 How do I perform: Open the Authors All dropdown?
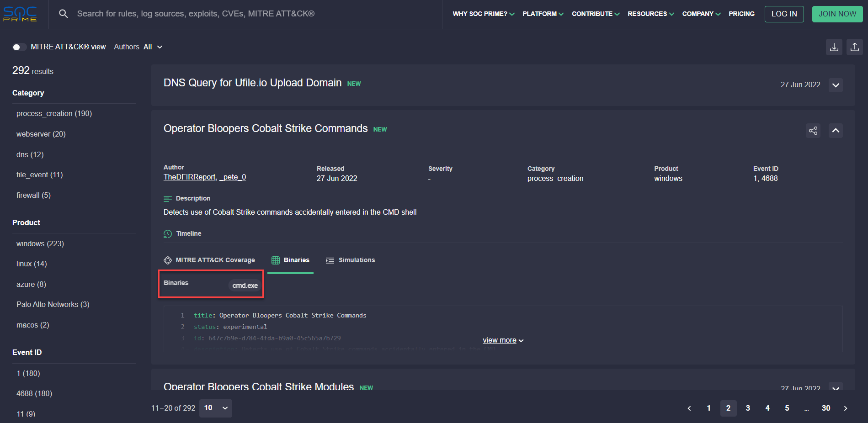(x=138, y=47)
